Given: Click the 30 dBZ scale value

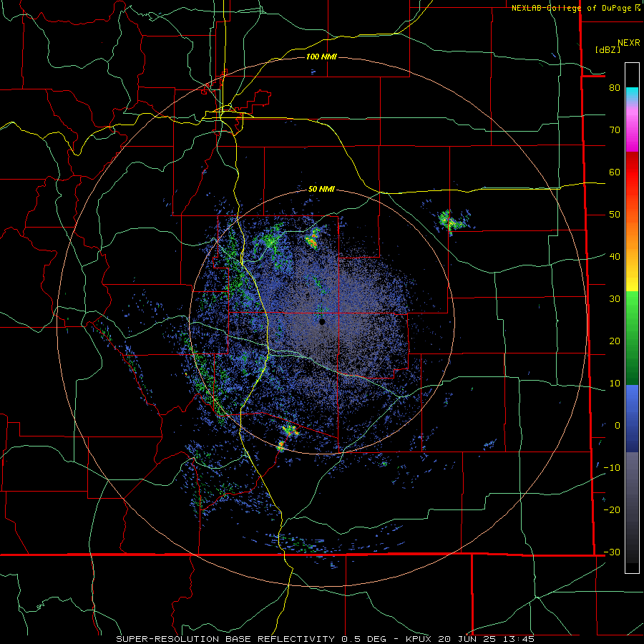Looking at the screenshot, I should point(615,299).
